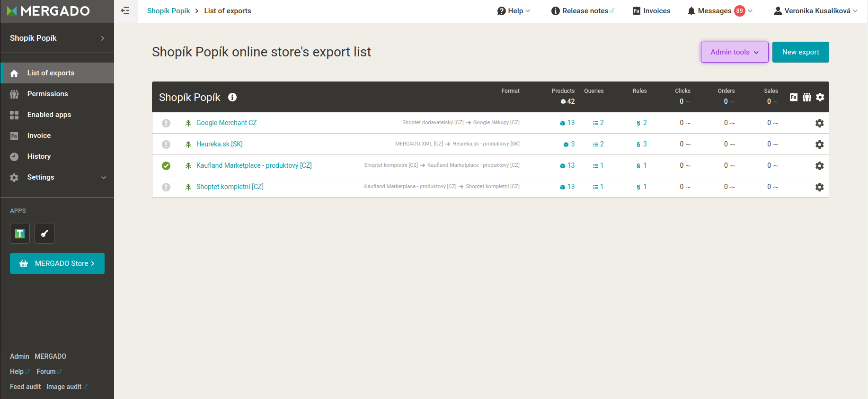Image resolution: width=868 pixels, height=399 pixels.
Task: Open settings gear in Shopík Popík header
Action: click(820, 97)
